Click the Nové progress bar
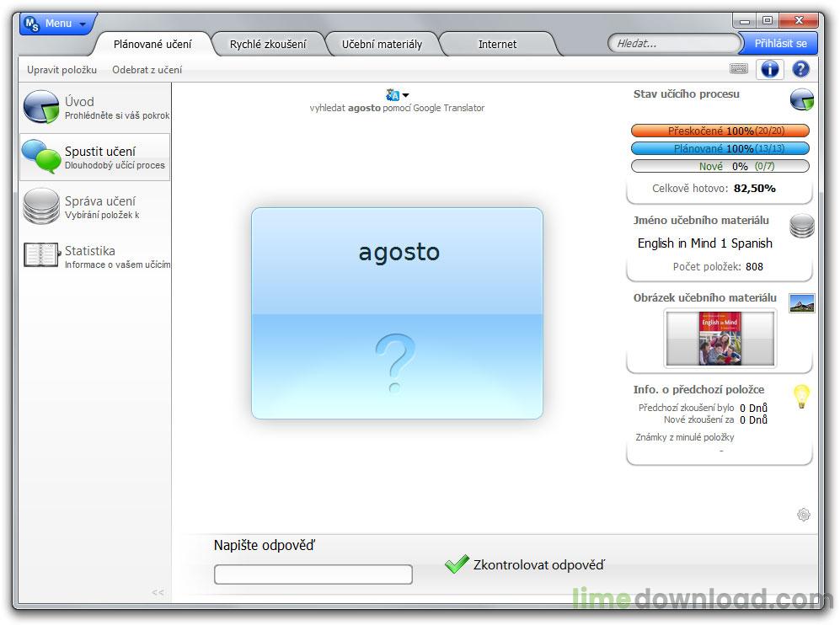Viewport: 840px width, 625px height. 720,166
